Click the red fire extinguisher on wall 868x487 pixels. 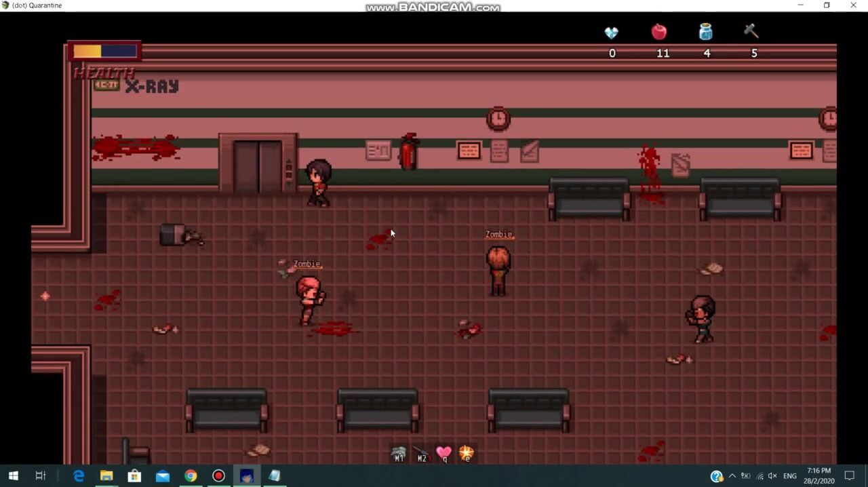(408, 152)
